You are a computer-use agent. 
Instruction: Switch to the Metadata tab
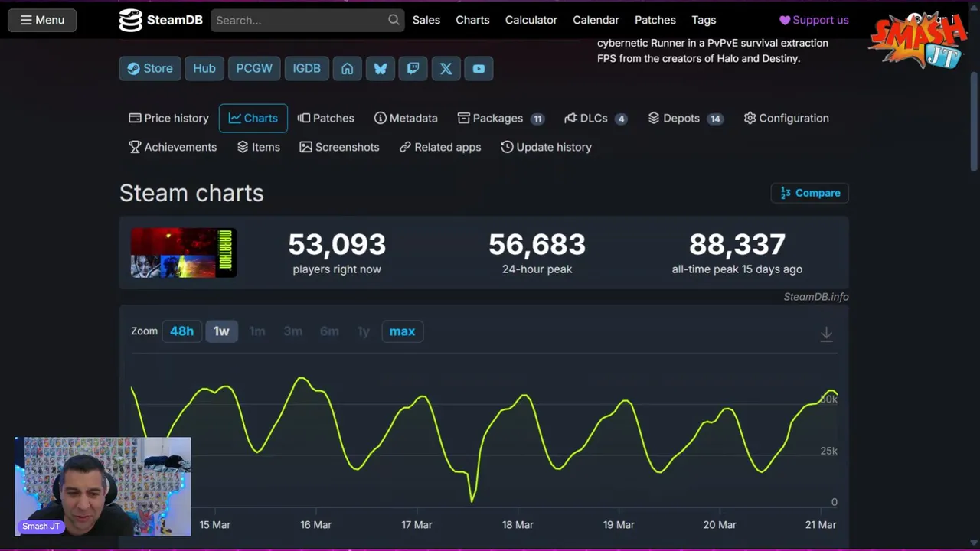[x=406, y=118]
